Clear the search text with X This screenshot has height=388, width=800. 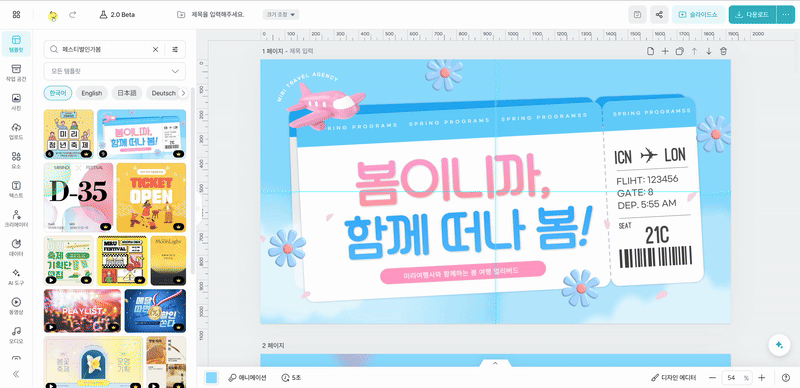coord(156,50)
